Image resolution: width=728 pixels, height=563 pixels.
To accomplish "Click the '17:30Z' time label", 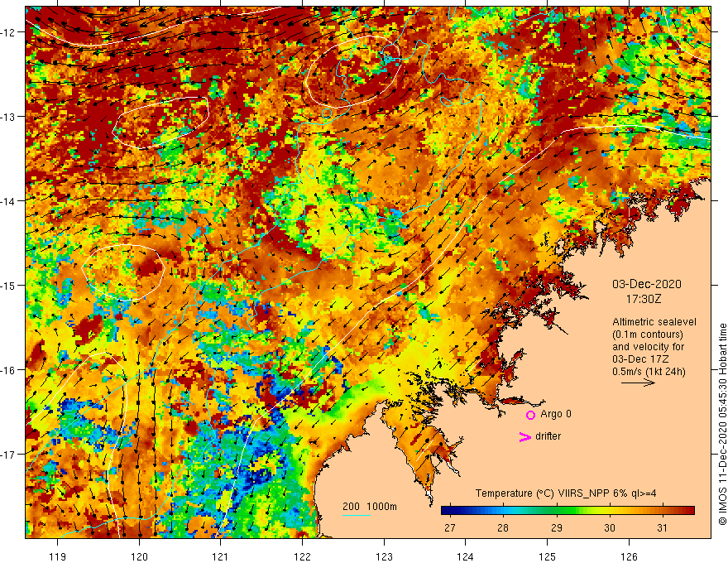I will 643,299.
